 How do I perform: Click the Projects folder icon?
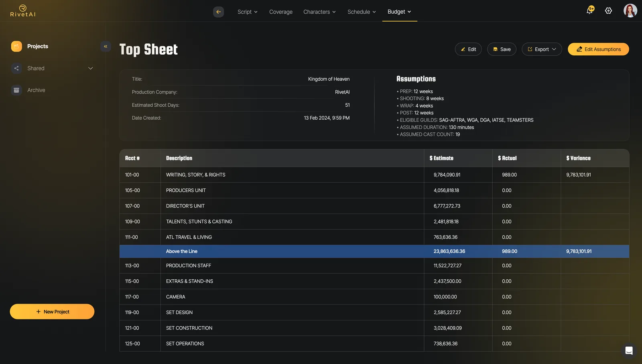tap(16, 46)
